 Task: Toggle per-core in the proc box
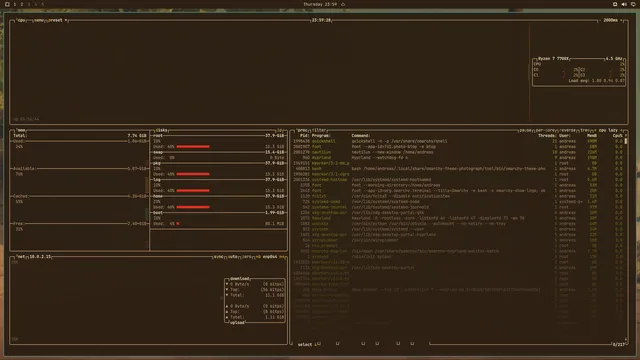[x=544, y=130]
